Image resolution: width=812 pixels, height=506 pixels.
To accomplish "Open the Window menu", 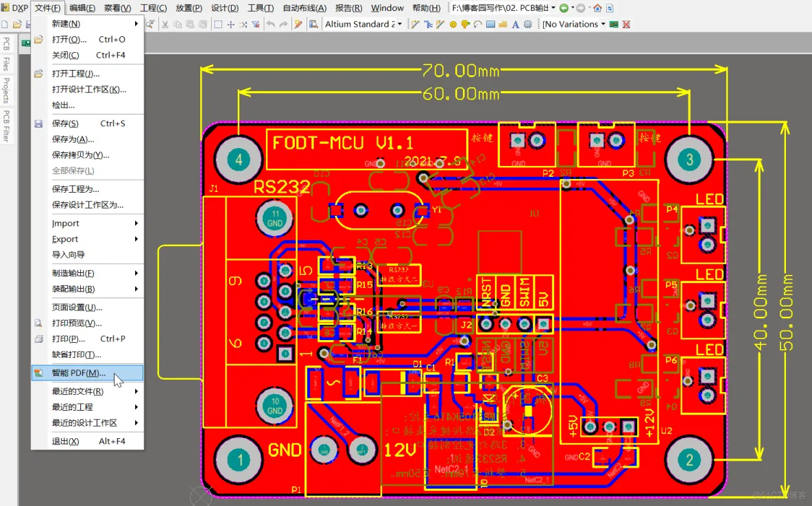I will (x=387, y=8).
